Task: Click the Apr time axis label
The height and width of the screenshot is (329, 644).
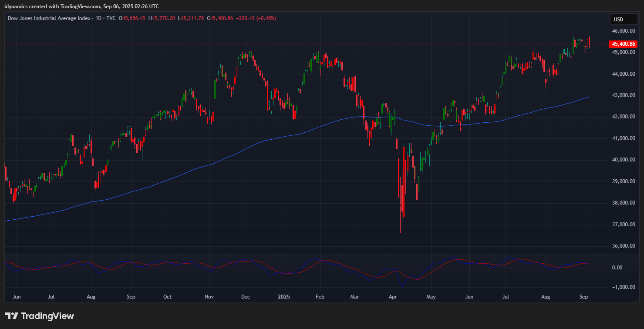Action: click(x=393, y=297)
